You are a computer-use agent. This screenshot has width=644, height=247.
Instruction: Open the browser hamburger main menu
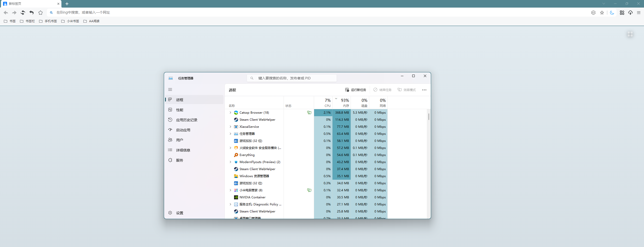click(639, 13)
